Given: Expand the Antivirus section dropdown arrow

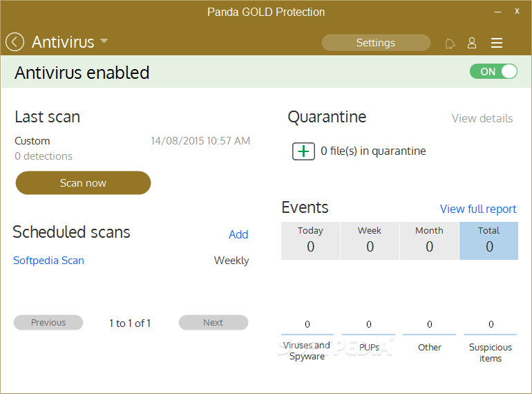Looking at the screenshot, I should [x=104, y=41].
